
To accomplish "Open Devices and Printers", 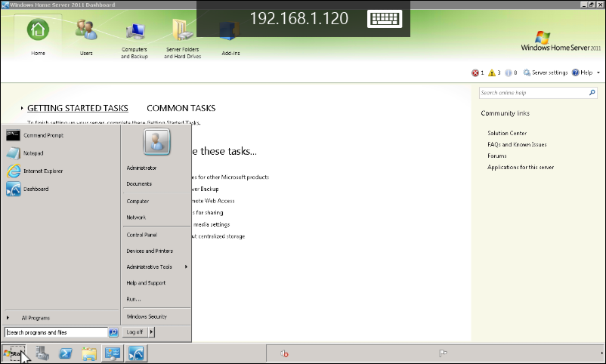I will [x=150, y=251].
